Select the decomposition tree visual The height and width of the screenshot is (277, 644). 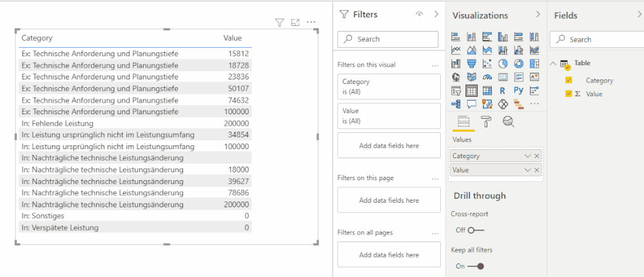456,104
